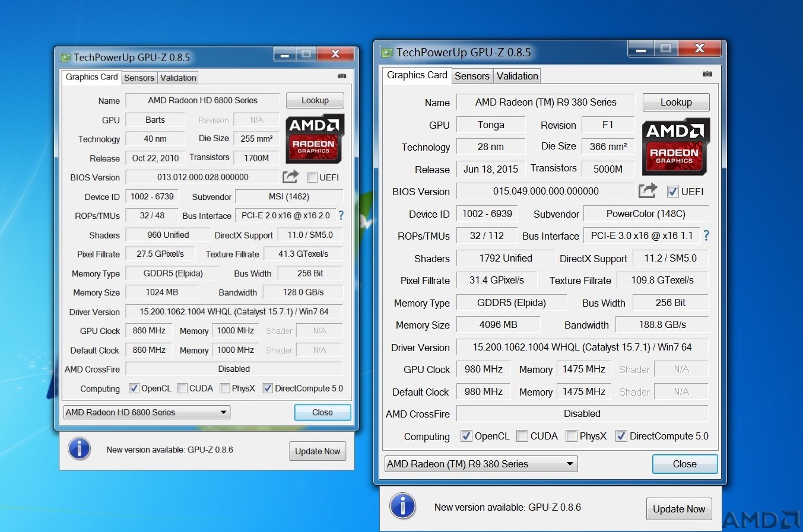Open Validation tab in right window

(x=517, y=76)
